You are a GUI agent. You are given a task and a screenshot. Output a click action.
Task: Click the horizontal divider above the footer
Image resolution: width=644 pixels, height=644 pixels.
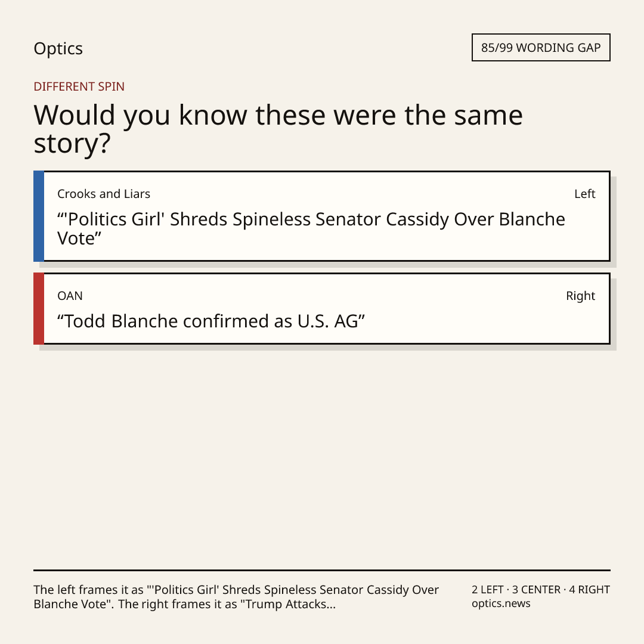(322, 570)
